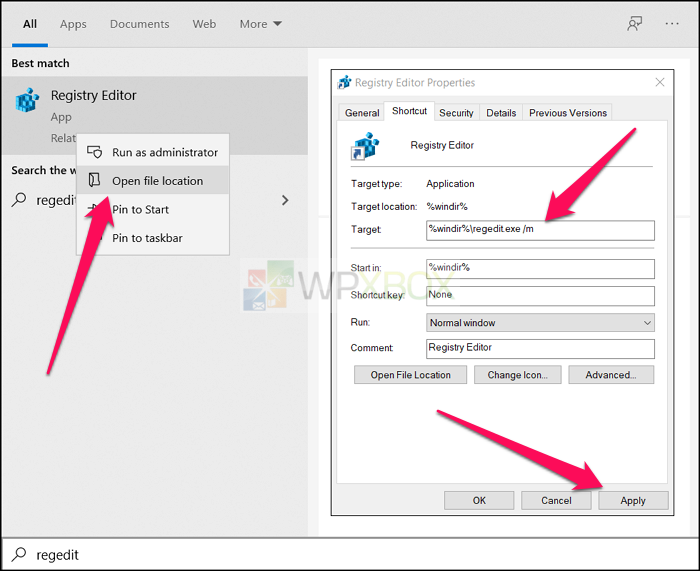
Task: Select Run as administrator in context menu
Action: pos(153,152)
